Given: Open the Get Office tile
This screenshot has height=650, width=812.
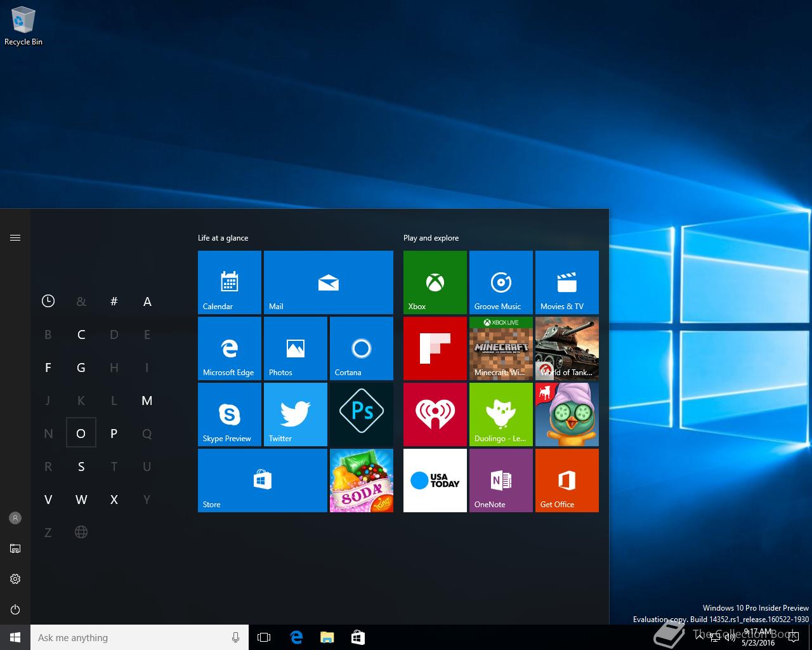Looking at the screenshot, I should point(567,481).
